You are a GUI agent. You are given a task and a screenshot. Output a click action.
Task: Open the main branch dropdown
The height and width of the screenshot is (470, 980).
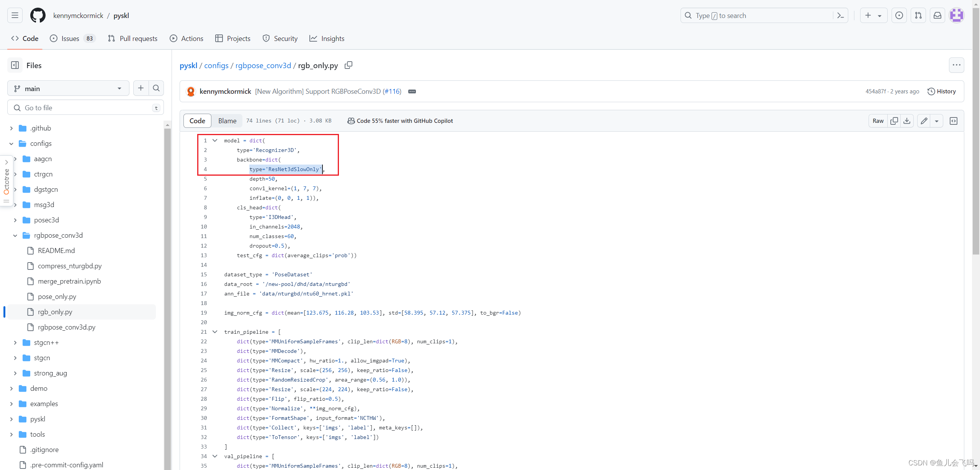click(x=68, y=88)
